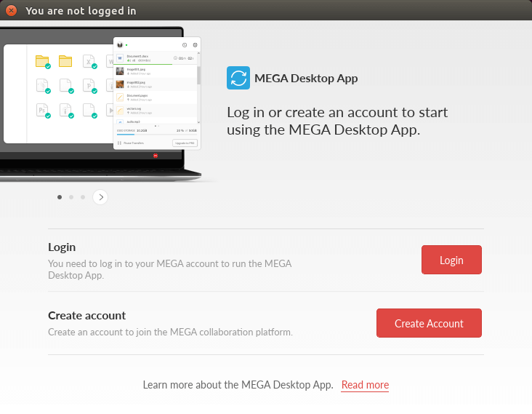Close the 'You are not logged in' window
Image resolution: width=532 pixels, height=414 pixels.
(11, 11)
